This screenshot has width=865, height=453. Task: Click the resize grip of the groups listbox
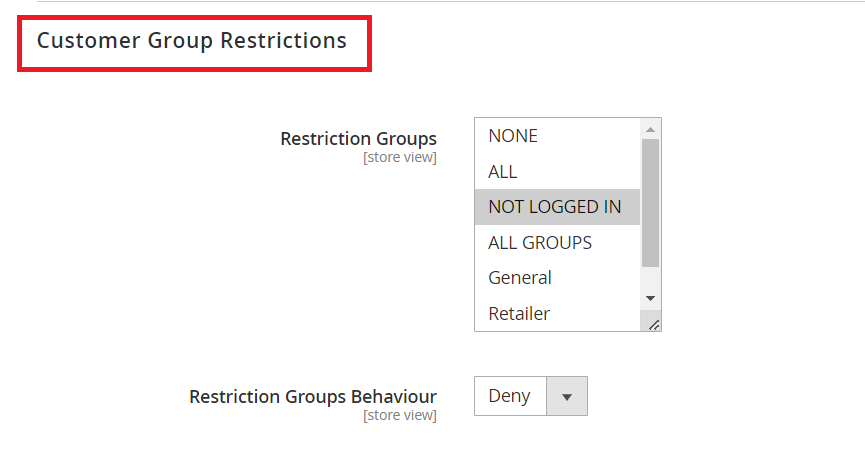click(x=654, y=324)
